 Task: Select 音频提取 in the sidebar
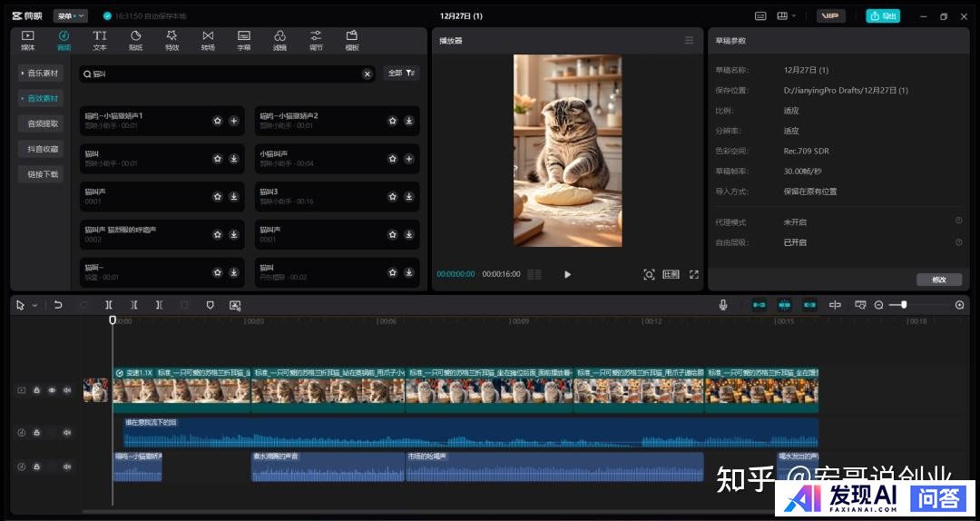coord(41,123)
